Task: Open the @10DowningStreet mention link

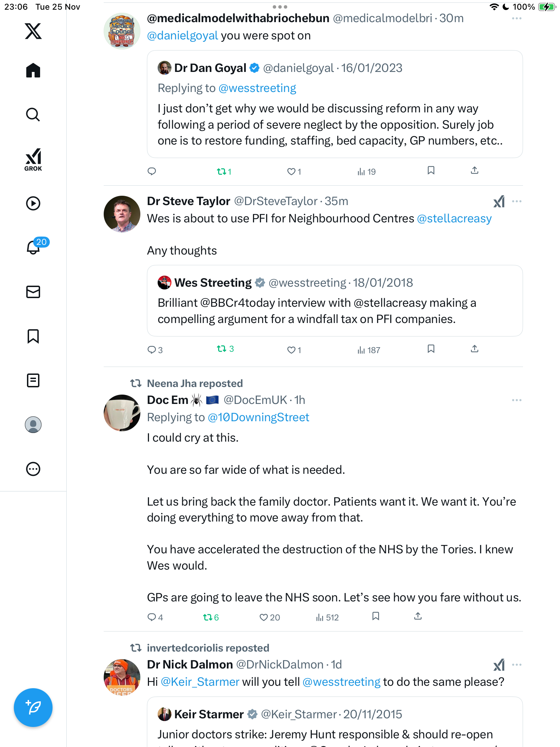Action: (258, 417)
